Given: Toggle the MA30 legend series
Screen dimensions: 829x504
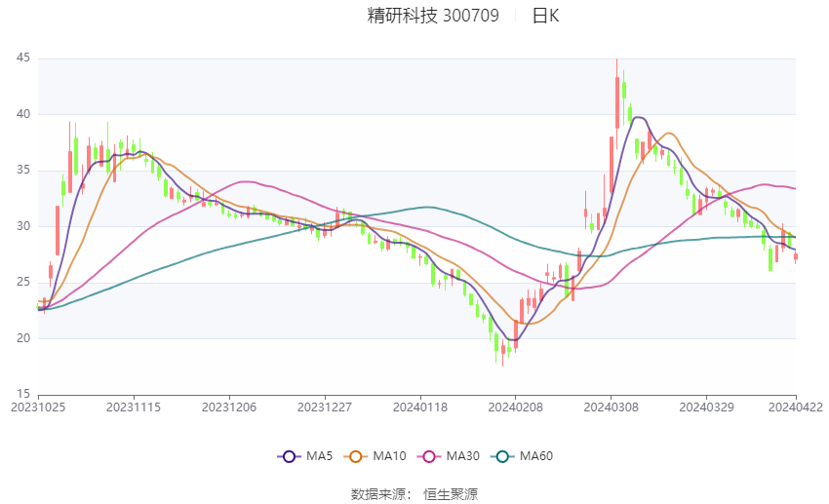Looking at the screenshot, I should point(449,456).
